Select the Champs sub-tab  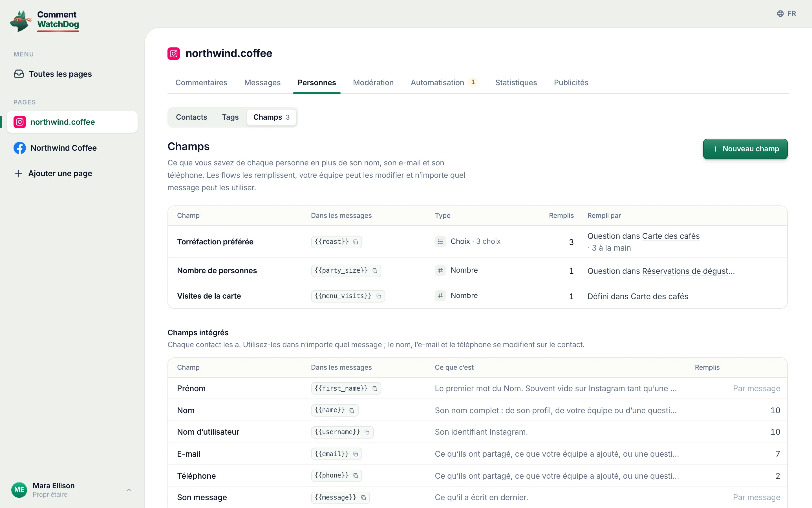tap(271, 117)
